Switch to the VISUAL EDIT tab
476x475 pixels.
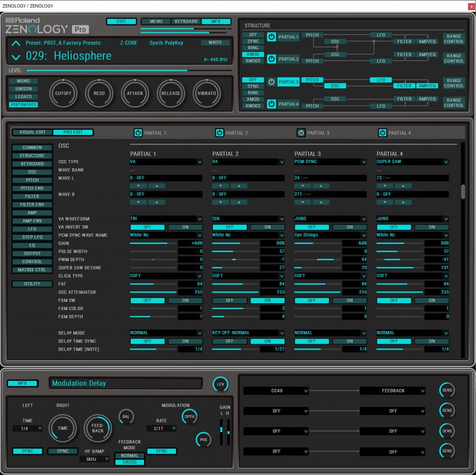click(32, 132)
